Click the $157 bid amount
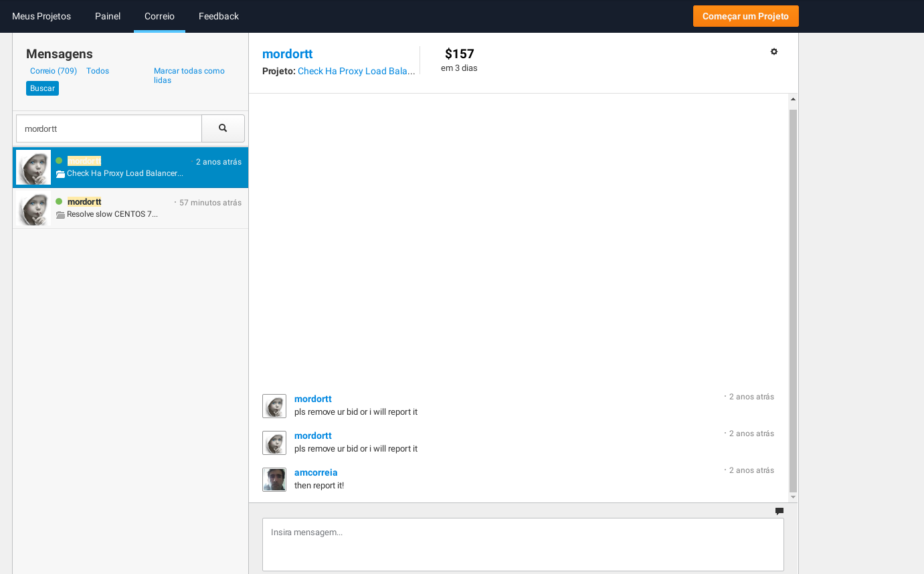Viewport: 924px width, 574px height. click(x=460, y=54)
